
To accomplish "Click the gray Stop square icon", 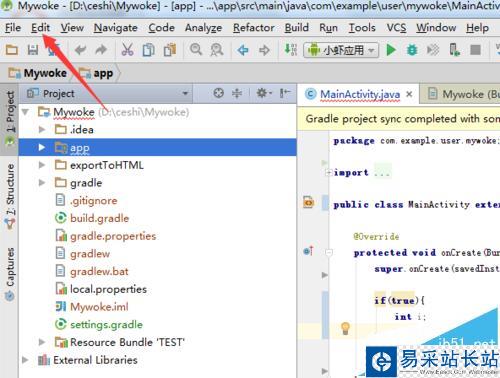I will [475, 50].
